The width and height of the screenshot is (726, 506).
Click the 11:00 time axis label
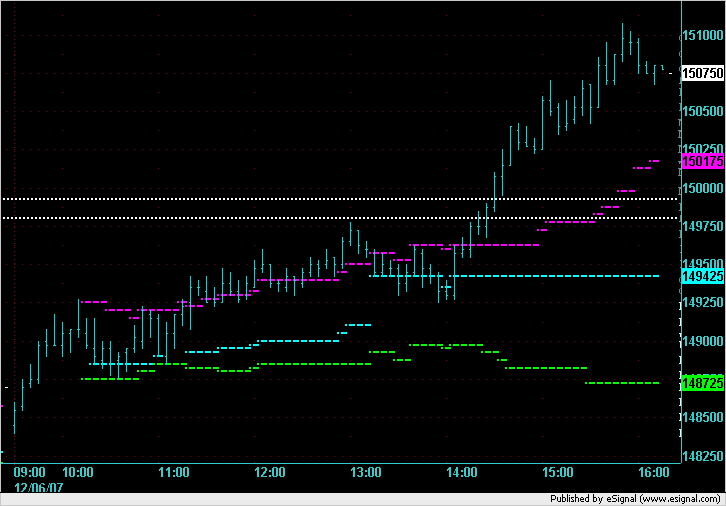point(174,473)
